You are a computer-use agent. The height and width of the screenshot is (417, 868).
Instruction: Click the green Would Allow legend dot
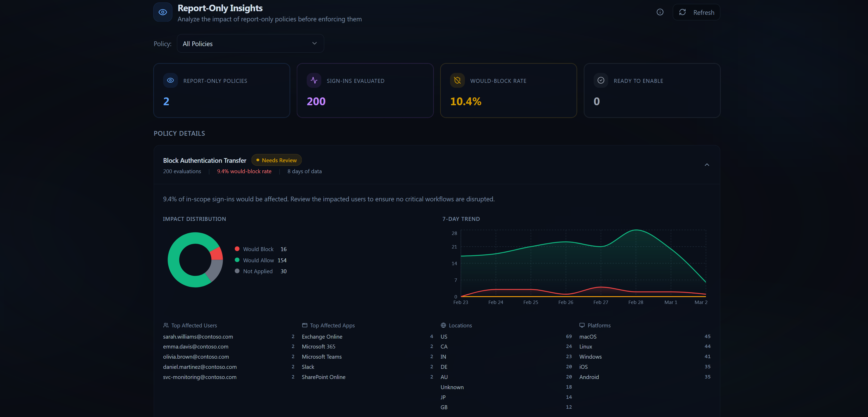(237, 260)
